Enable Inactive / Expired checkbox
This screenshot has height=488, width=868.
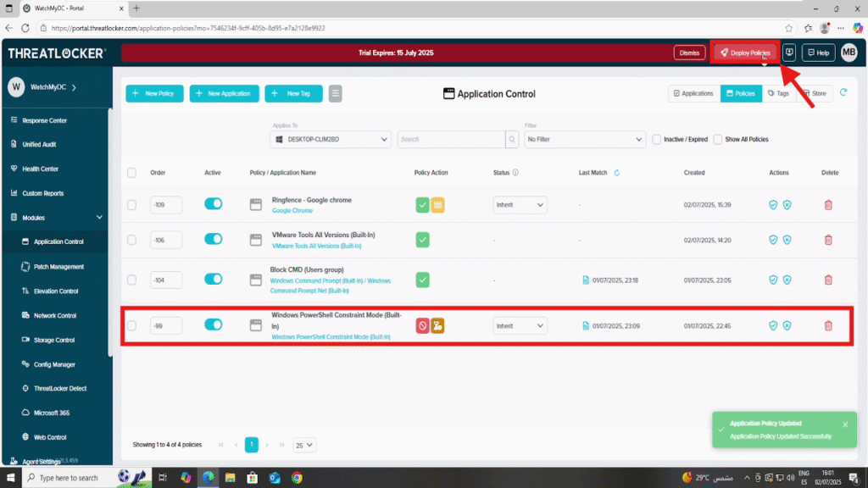point(657,140)
